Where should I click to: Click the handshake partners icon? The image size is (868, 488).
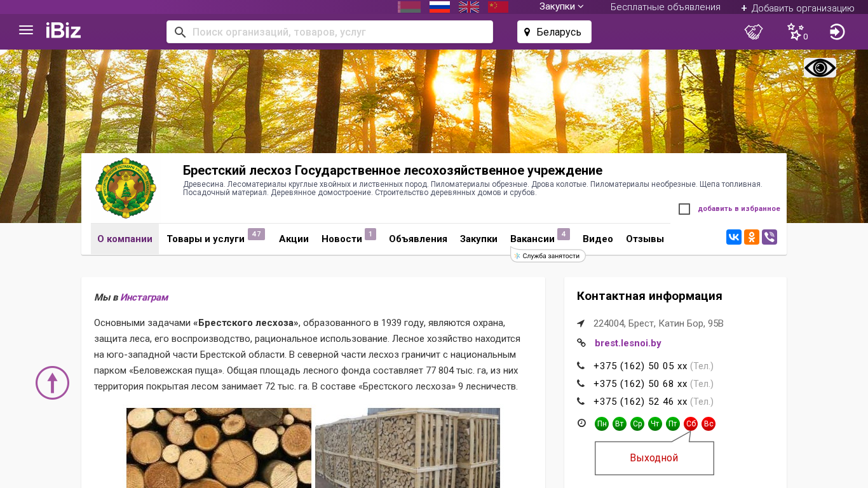click(754, 32)
